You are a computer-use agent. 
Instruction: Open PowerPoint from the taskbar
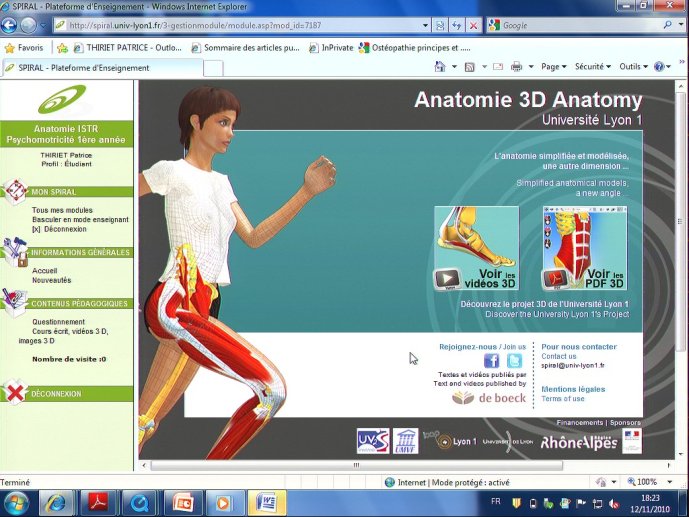(183, 503)
